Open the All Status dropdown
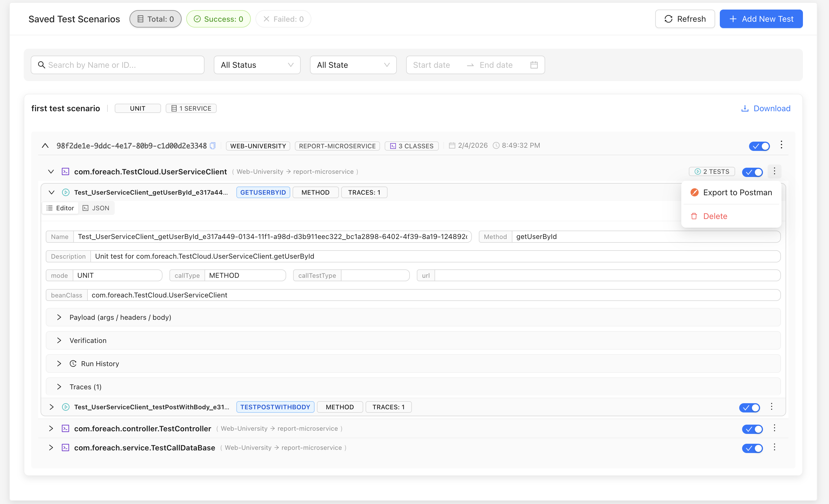 click(257, 65)
